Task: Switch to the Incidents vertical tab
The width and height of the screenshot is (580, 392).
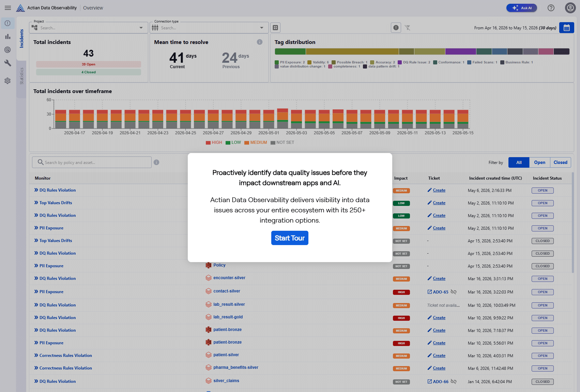Action: [x=21, y=38]
